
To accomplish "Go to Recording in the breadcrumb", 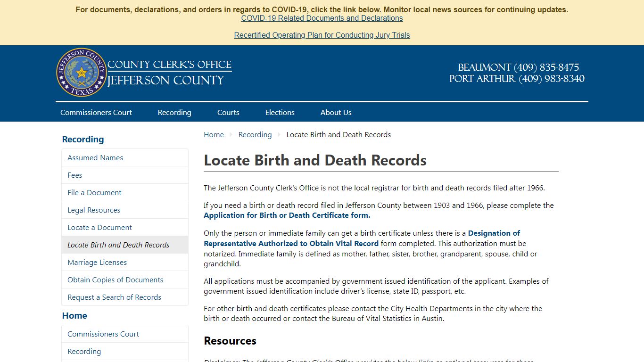I will coord(255,134).
